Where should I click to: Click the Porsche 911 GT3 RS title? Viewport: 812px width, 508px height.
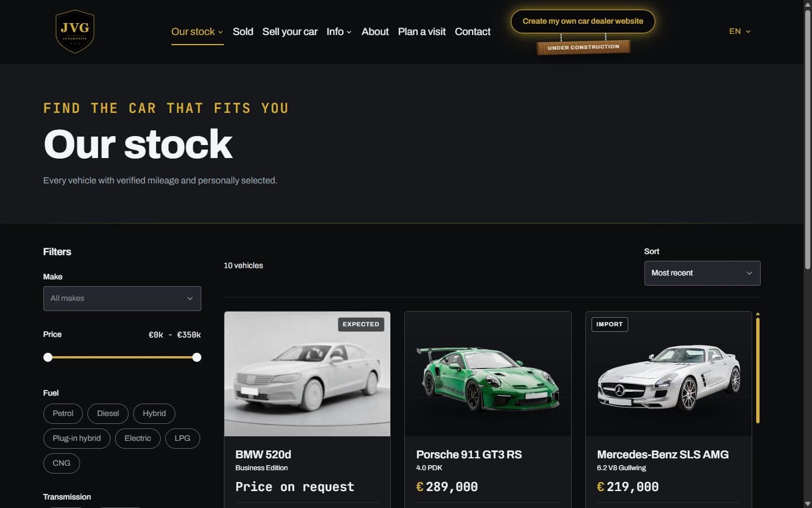click(x=469, y=454)
